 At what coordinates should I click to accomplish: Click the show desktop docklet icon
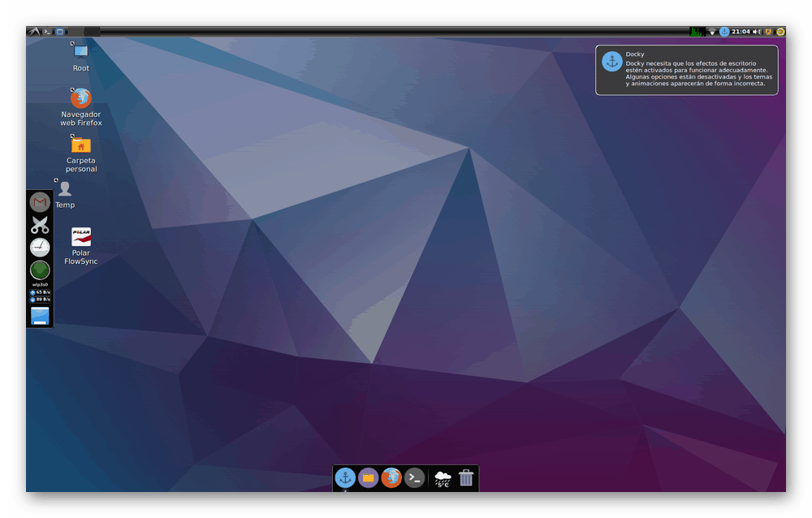(40, 316)
